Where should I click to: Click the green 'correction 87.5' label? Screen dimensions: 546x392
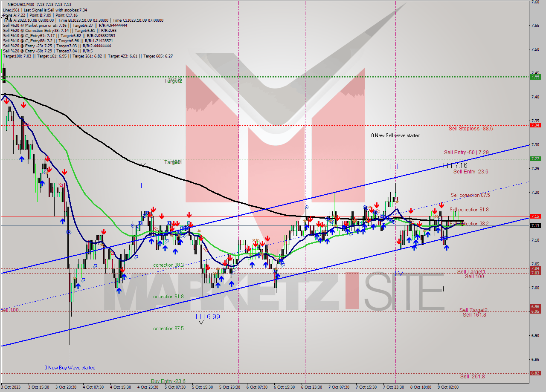coord(168,329)
